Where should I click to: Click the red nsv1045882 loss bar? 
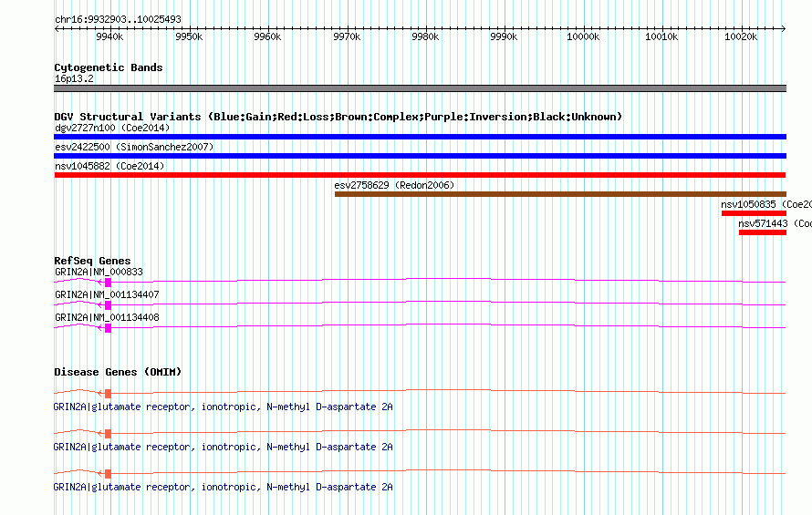pos(420,175)
